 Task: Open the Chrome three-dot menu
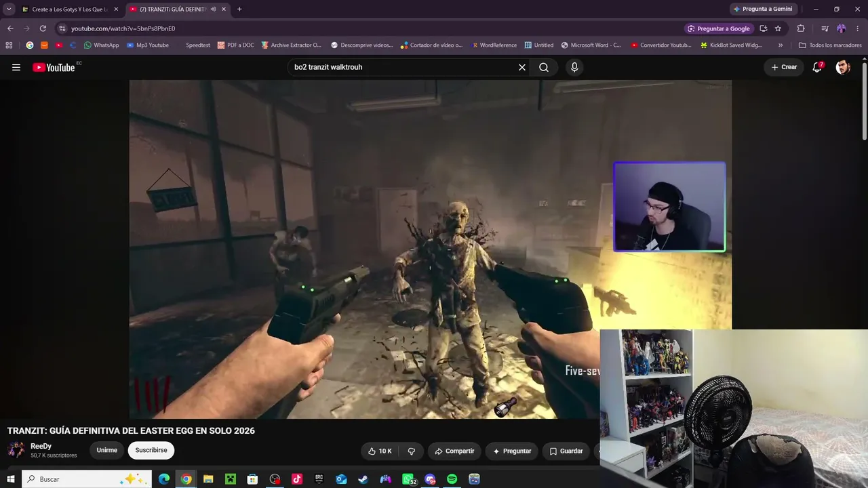pos(858,28)
